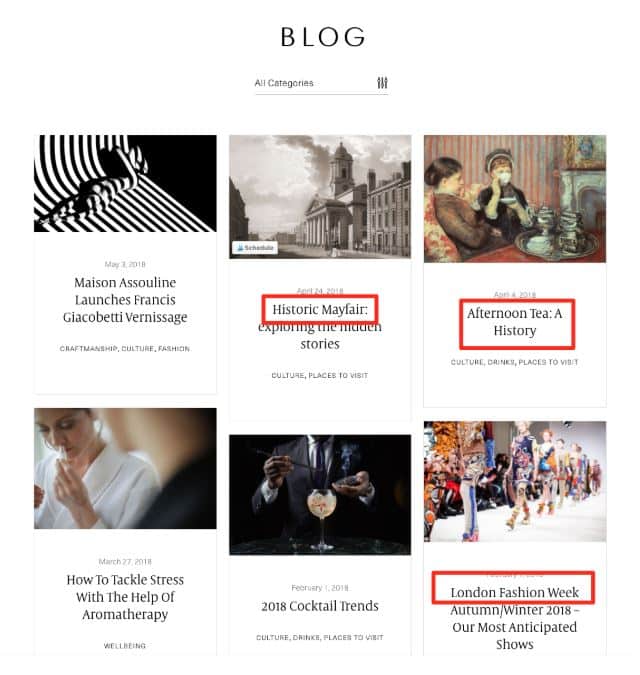Open the Afternoon Tea: A History article
This screenshot has height=675, width=640.
coord(515,322)
